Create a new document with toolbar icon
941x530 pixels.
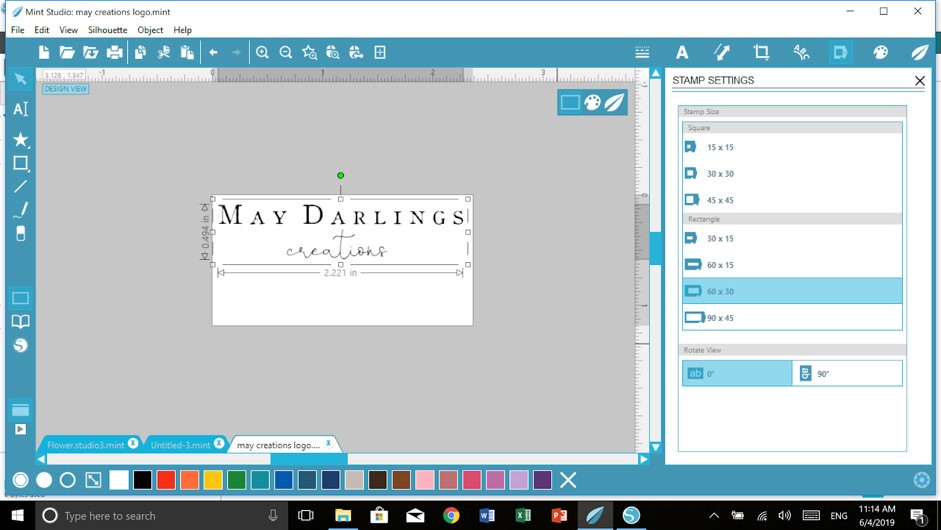pyautogui.click(x=44, y=52)
